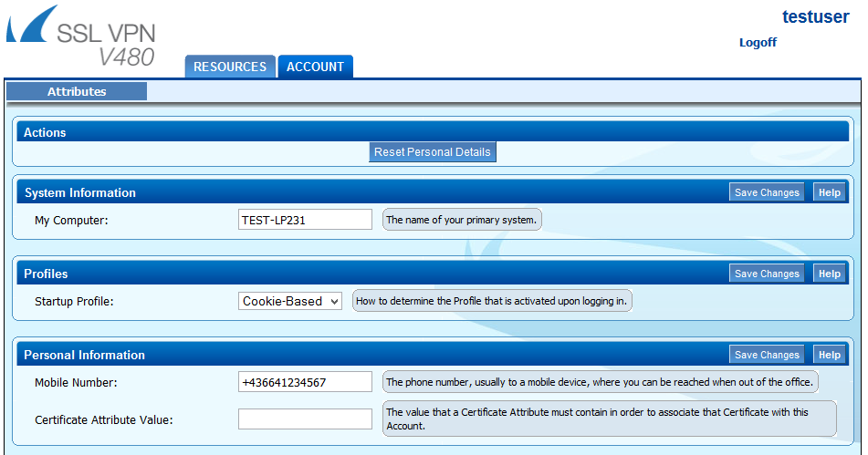The image size is (868, 455).
Task: Click the Profiles section title
Action: [x=46, y=274]
